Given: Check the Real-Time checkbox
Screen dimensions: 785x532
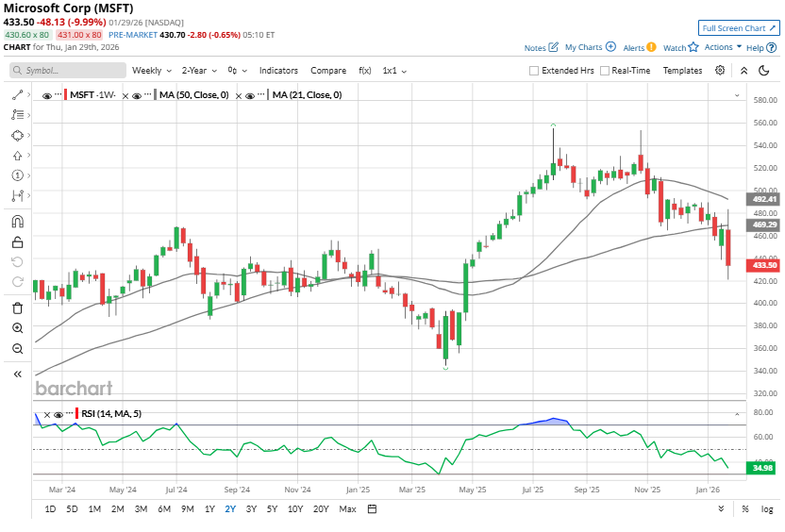Looking at the screenshot, I should click(604, 71).
